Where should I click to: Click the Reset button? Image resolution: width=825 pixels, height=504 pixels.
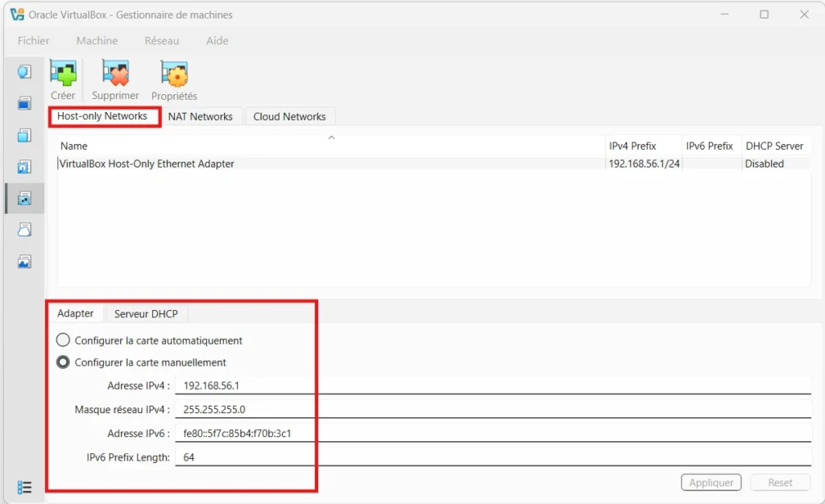click(x=780, y=482)
